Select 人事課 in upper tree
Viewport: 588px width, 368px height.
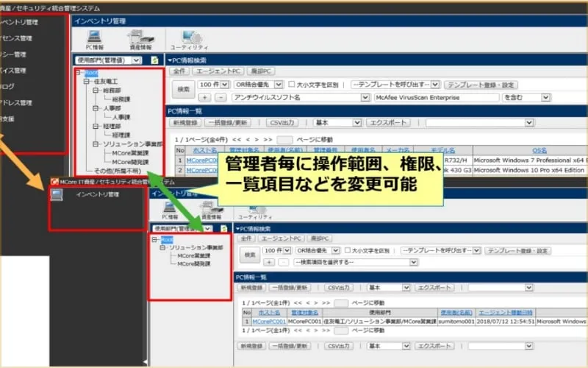121,117
